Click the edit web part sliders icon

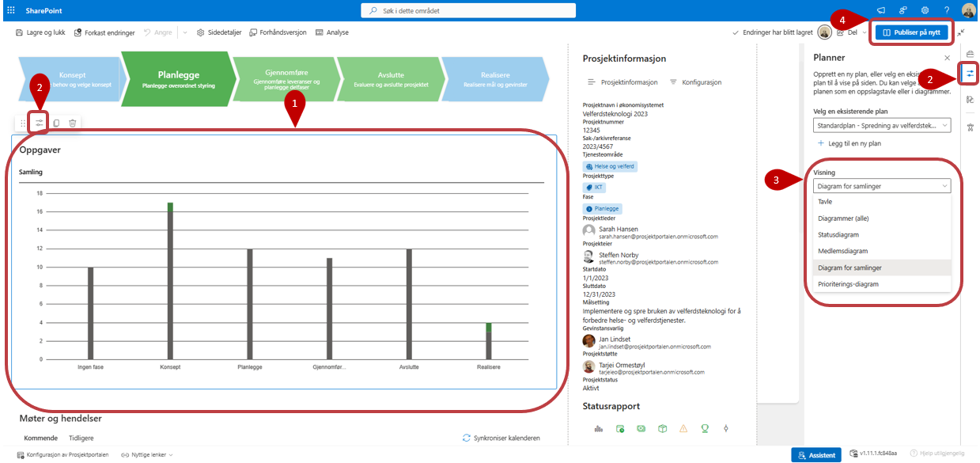[39, 123]
